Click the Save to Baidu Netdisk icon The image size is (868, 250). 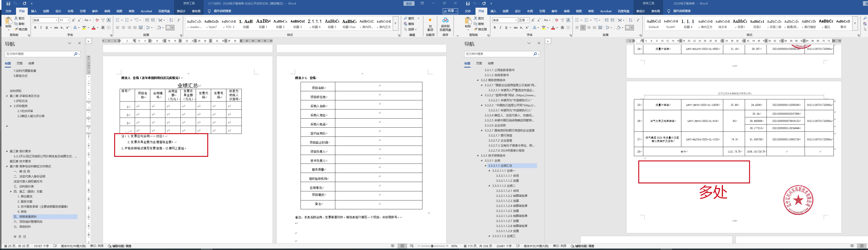pos(445,24)
